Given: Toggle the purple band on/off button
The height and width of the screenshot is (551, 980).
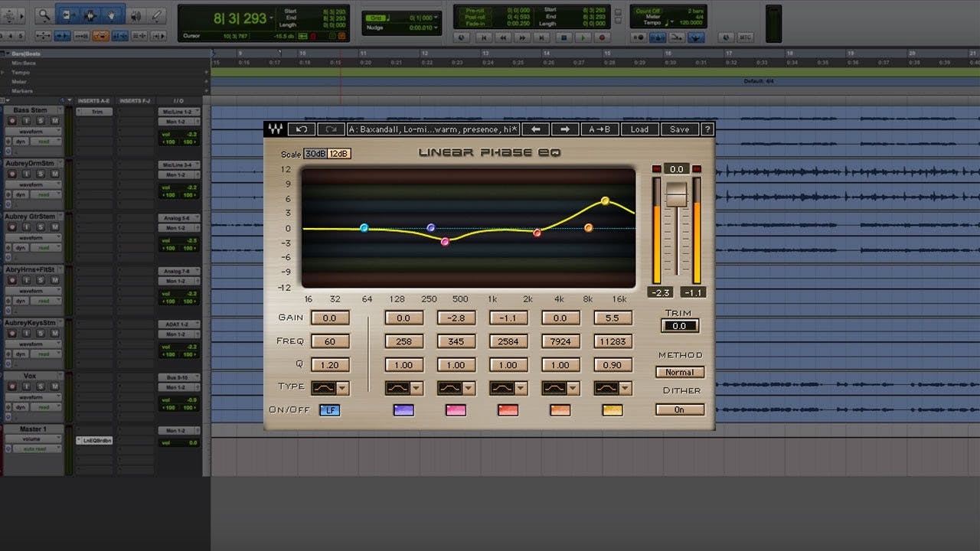Looking at the screenshot, I should coord(403,410).
